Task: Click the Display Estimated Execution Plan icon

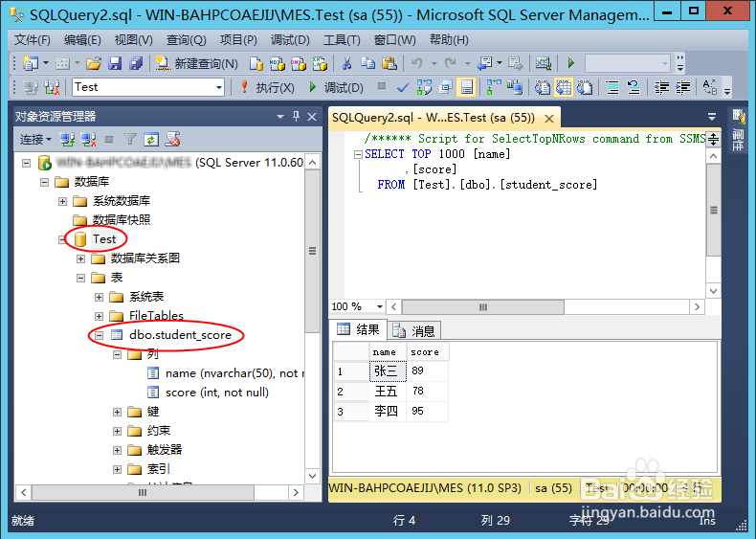Action: tap(424, 87)
